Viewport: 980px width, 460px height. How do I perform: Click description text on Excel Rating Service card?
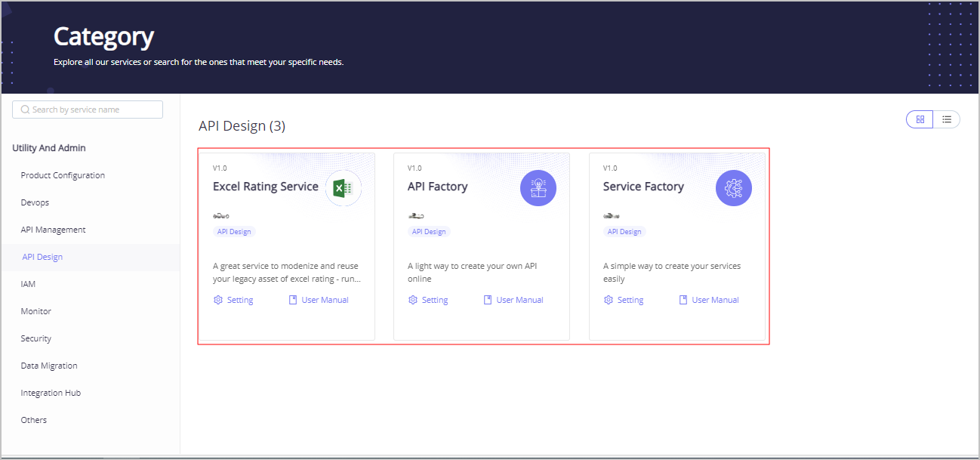pyautogui.click(x=287, y=273)
